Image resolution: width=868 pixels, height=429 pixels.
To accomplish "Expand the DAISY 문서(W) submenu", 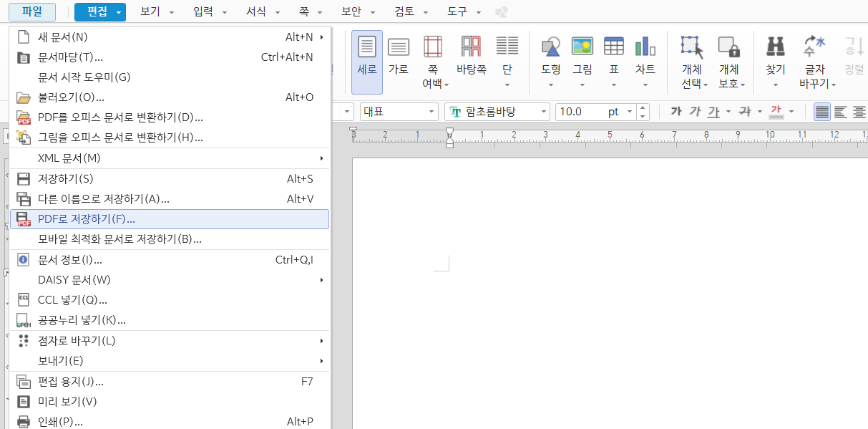I will pos(170,280).
